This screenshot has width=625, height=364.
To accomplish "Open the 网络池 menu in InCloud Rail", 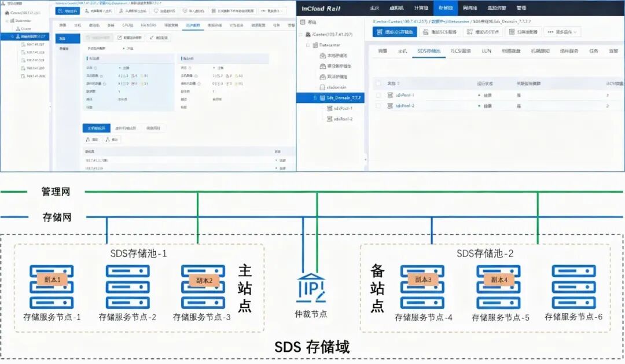I will (x=470, y=8).
